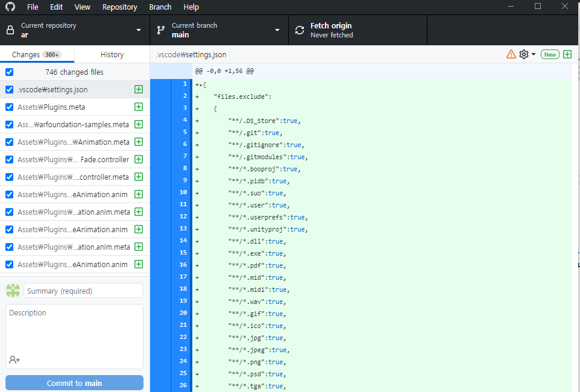Click the co-authors add person icon
The height and width of the screenshot is (392, 580).
point(14,359)
